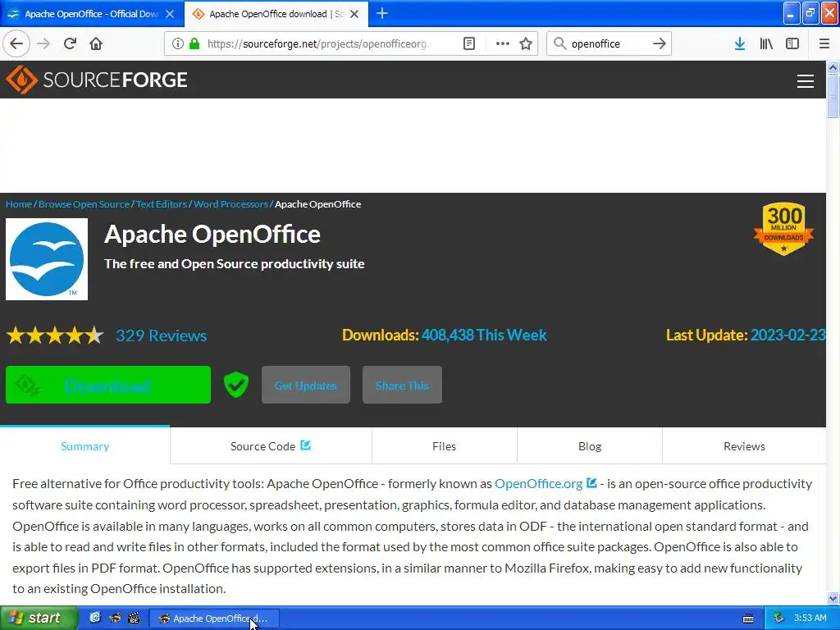Screen dimensions: 840x630
Task: Show site information icon in address bar
Action: click(178, 43)
